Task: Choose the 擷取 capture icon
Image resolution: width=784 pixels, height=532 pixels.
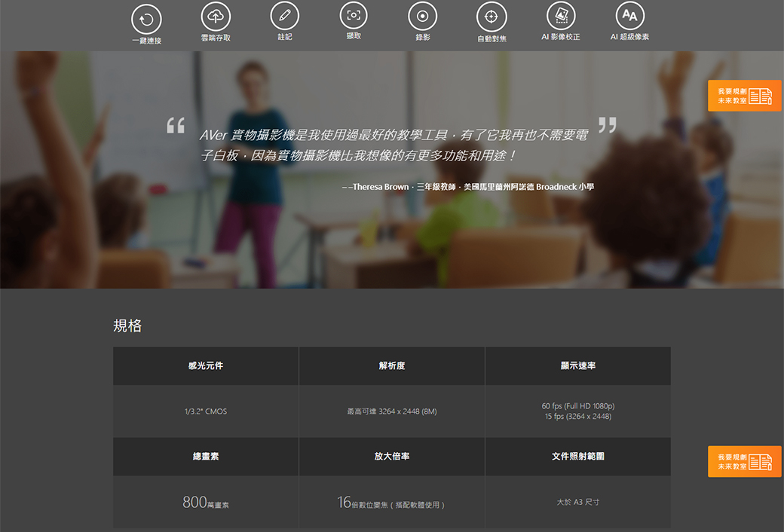Action: pyautogui.click(x=354, y=15)
